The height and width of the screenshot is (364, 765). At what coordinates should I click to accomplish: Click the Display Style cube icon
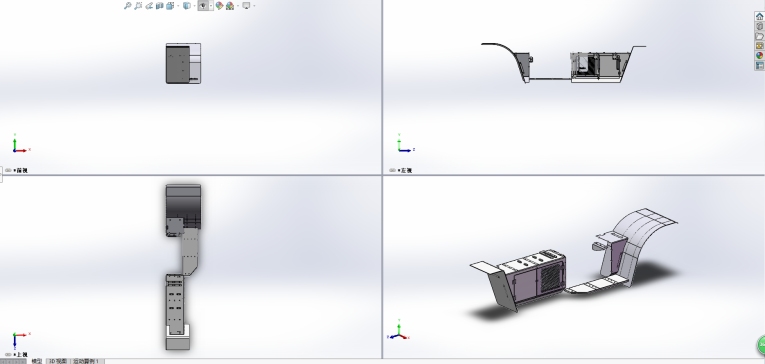(186, 6)
